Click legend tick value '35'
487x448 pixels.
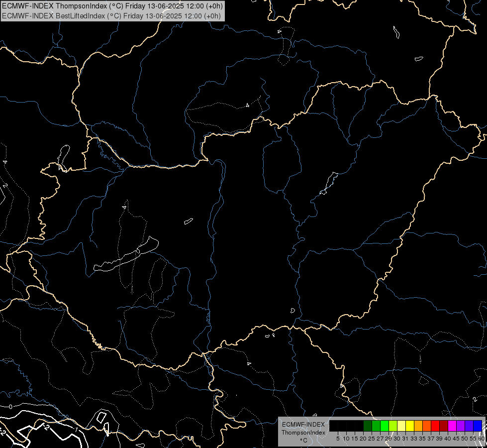click(x=422, y=439)
